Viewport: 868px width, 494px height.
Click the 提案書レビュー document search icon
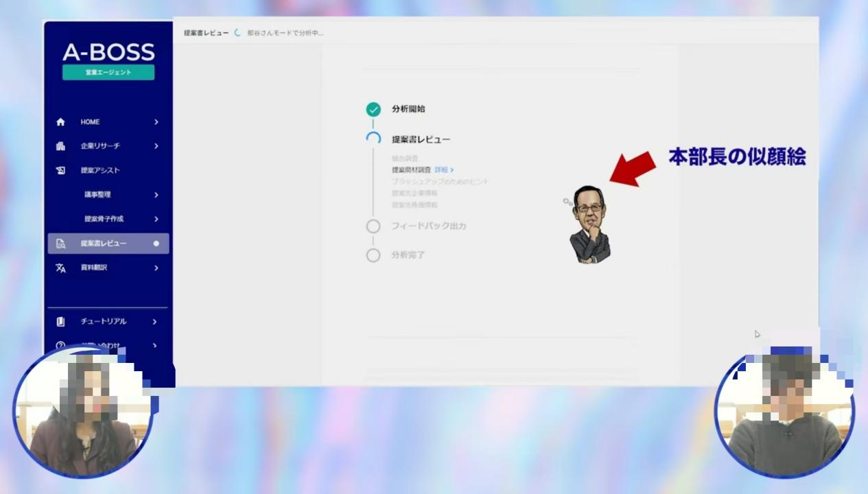[60, 244]
